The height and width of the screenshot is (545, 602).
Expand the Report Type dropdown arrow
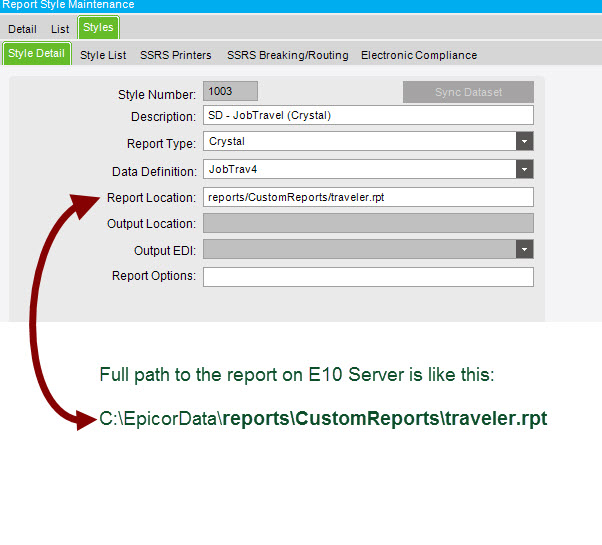click(x=524, y=141)
